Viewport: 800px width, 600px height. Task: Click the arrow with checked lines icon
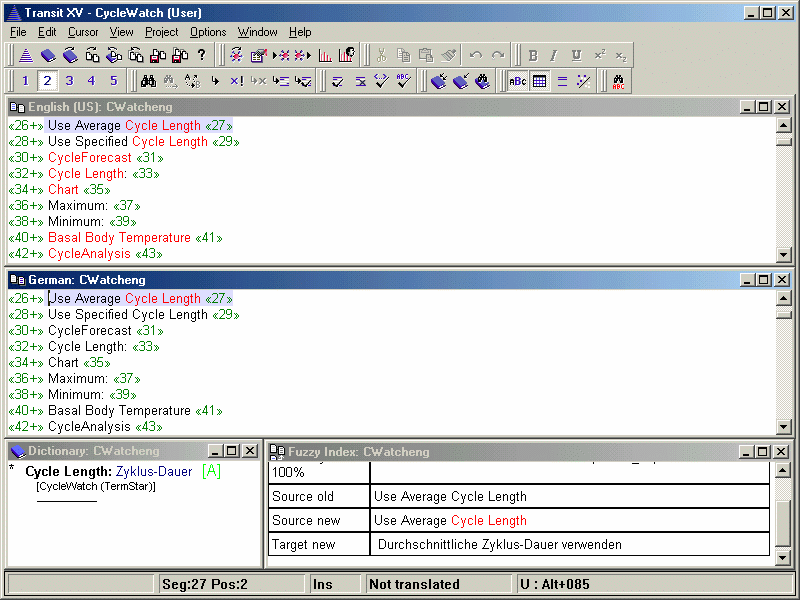click(303, 81)
